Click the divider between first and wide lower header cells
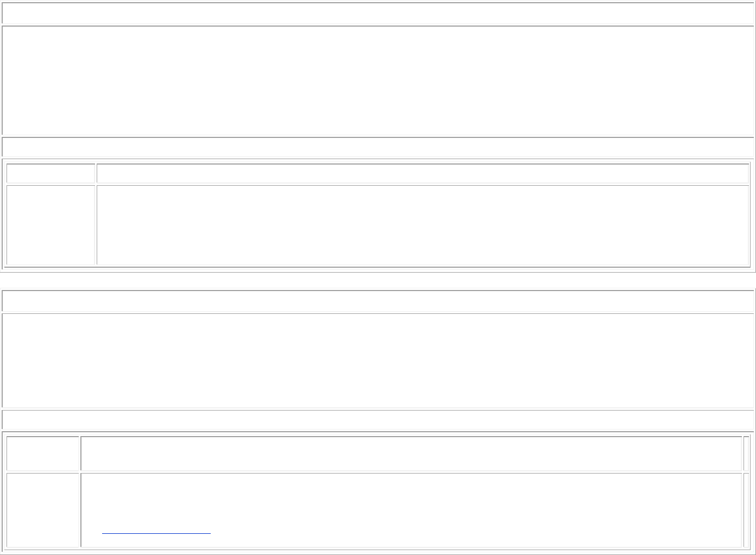This screenshot has height=555, width=756. click(80, 453)
